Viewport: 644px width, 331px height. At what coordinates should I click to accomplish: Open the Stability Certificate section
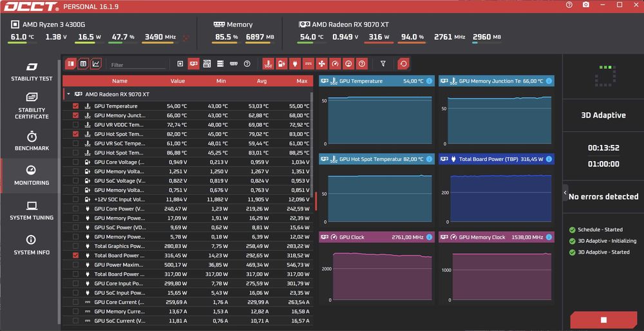tap(32, 106)
